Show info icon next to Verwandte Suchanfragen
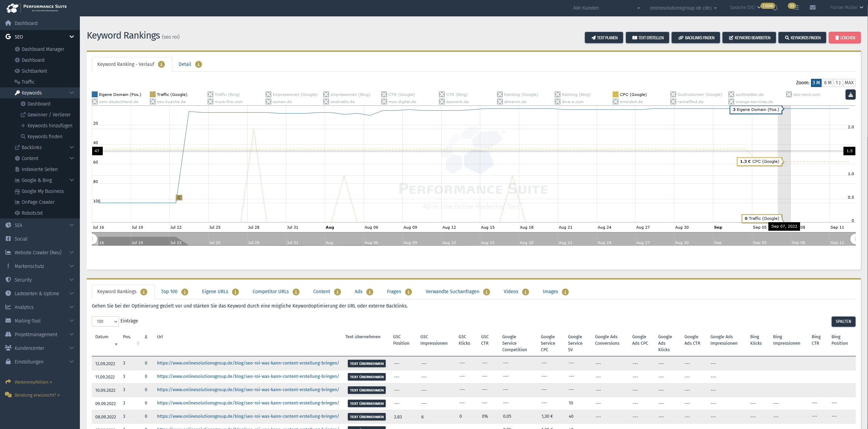Viewport: 868px width, 429px height. tap(487, 292)
